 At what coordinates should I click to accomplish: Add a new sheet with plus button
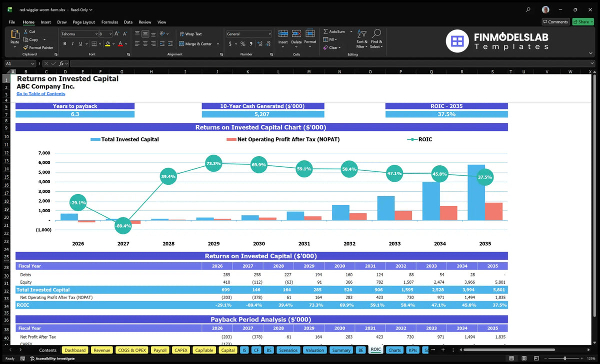442,350
